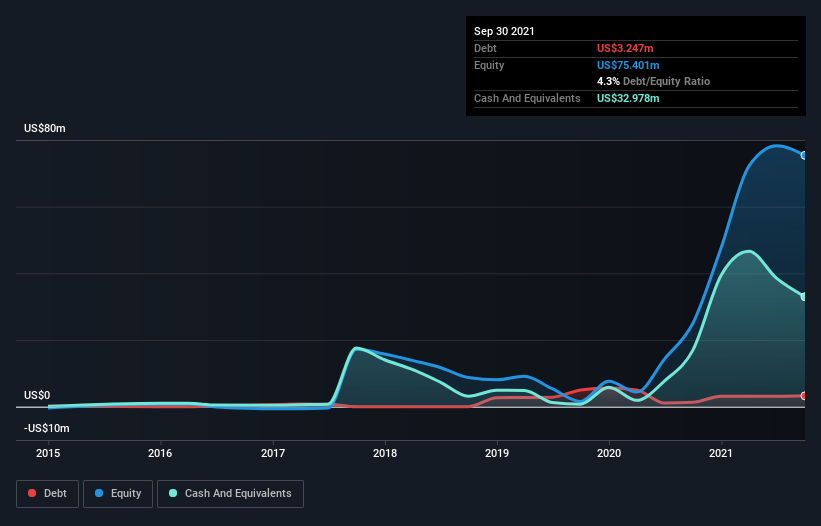Click the 2017 x-axis label
Viewport: 821px width, 526px height.
273,453
